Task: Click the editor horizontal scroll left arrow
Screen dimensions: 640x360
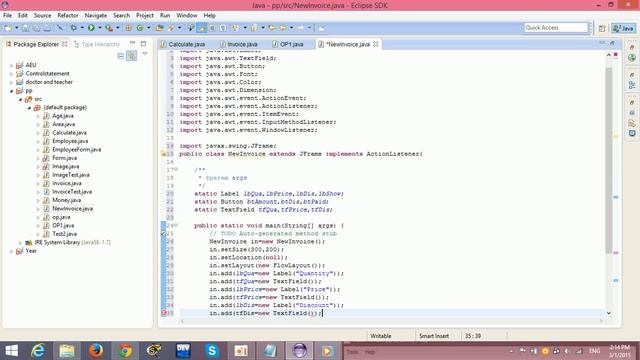Action: (x=182, y=321)
